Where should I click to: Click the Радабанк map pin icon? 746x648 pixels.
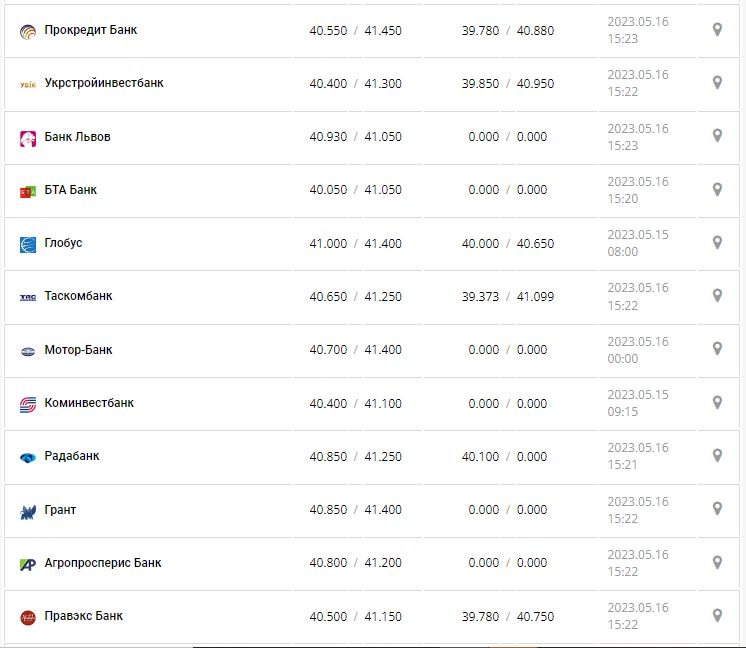tap(717, 455)
